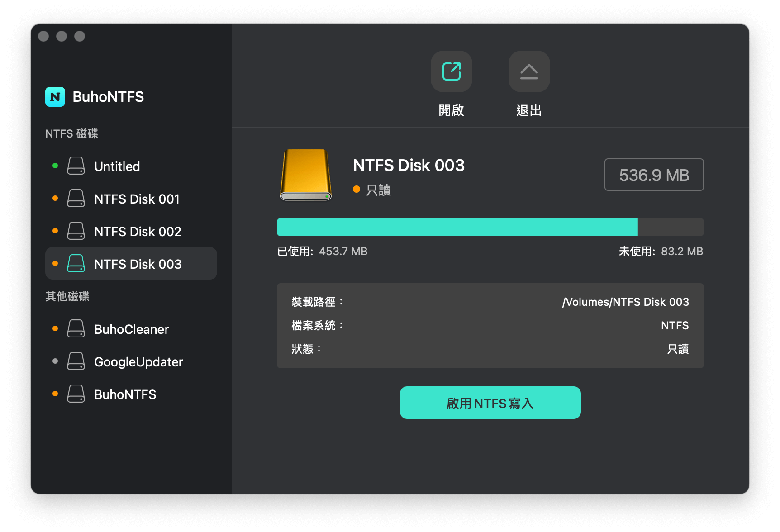Click the 退出 label under eject icon

tap(529, 110)
